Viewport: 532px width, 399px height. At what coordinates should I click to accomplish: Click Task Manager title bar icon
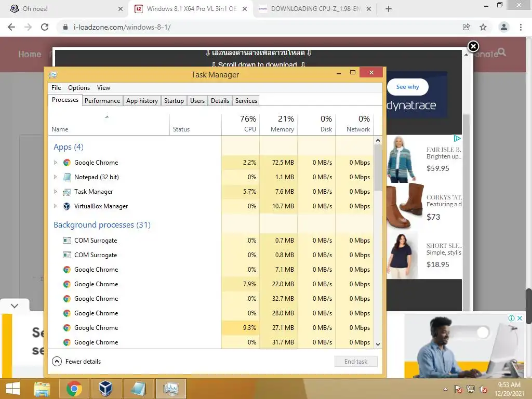(x=53, y=75)
